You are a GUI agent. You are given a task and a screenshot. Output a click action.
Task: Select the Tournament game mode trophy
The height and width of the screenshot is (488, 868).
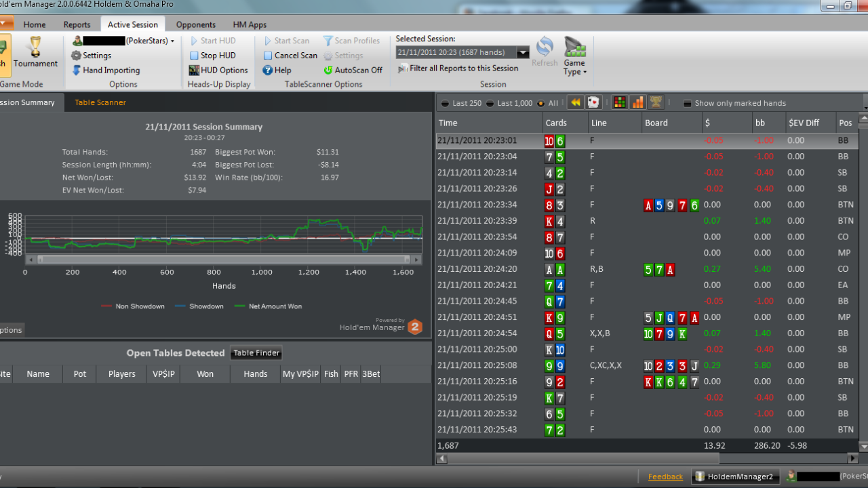pyautogui.click(x=35, y=52)
